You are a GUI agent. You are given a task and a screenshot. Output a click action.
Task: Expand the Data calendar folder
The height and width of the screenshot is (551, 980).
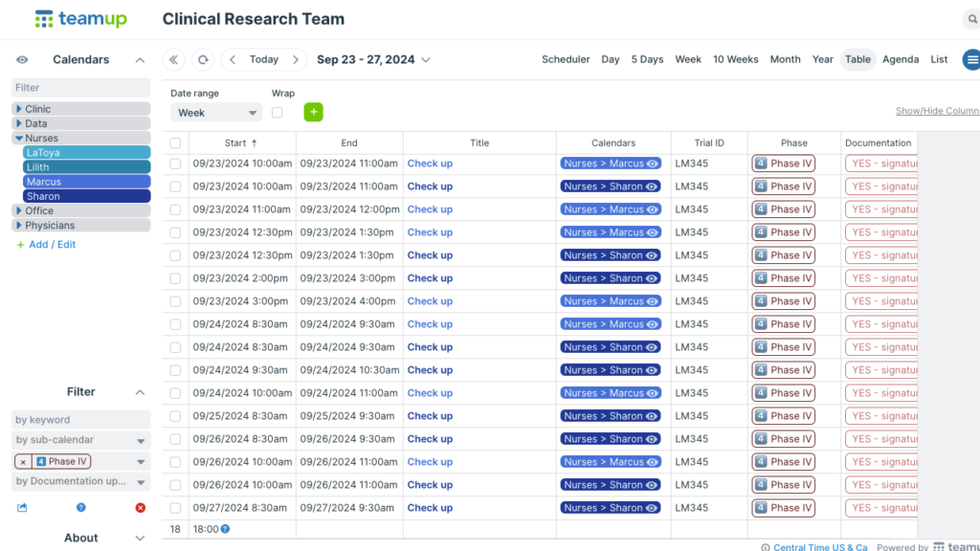(x=19, y=123)
